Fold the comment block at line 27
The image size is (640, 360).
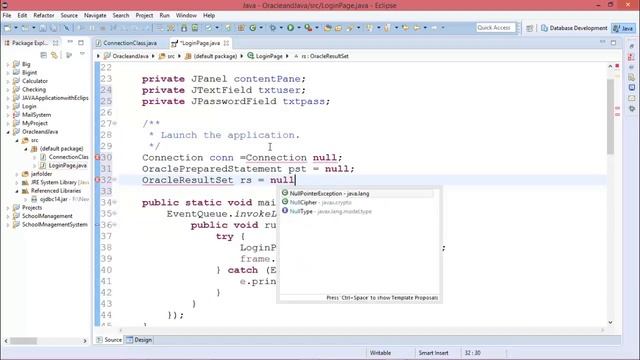[x=115, y=123]
